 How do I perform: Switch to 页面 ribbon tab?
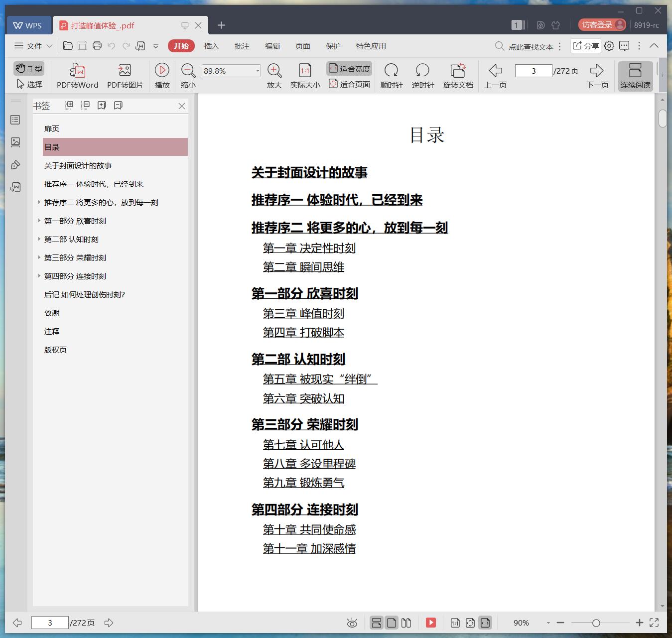coord(302,46)
